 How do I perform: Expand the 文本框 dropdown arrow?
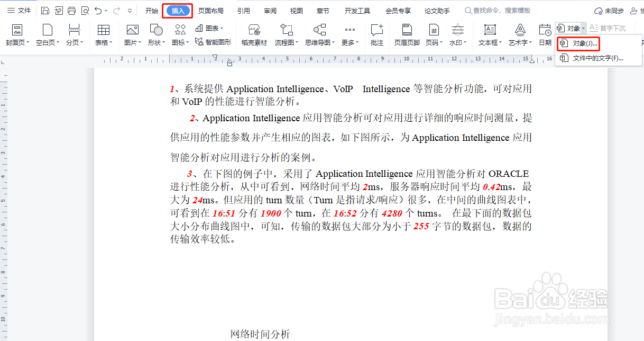coord(500,43)
